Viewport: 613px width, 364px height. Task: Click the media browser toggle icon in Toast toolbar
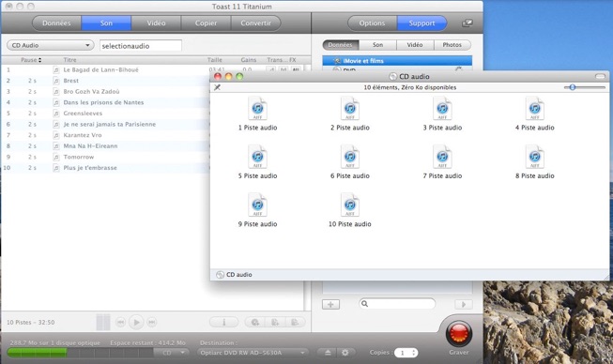467,23
